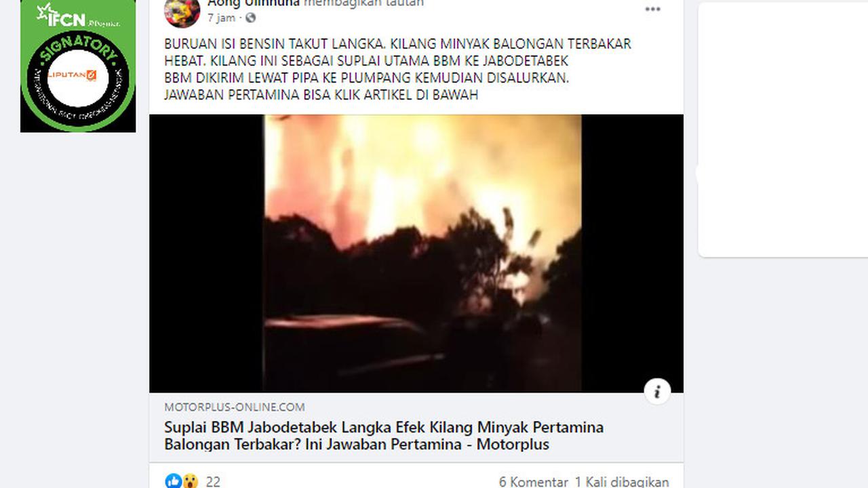
Task: Click the like reaction icon
Action: tap(173, 481)
